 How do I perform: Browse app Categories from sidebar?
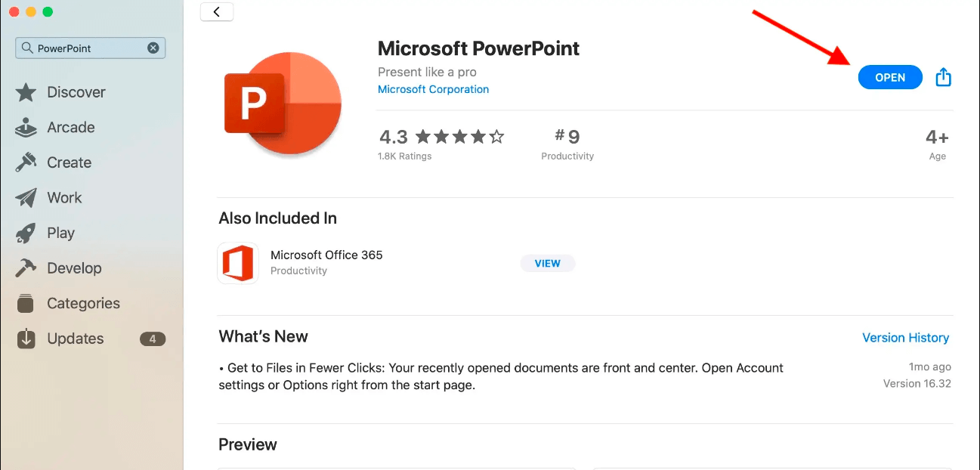[x=83, y=303]
